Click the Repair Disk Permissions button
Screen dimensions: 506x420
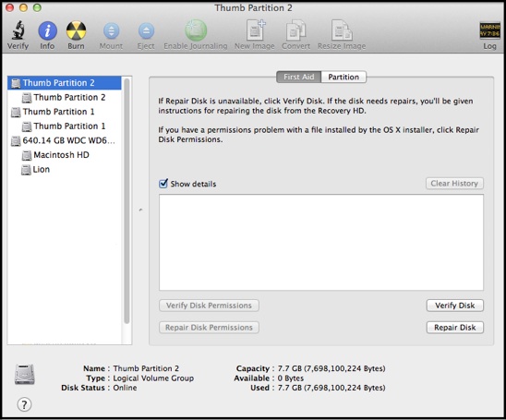209,328
